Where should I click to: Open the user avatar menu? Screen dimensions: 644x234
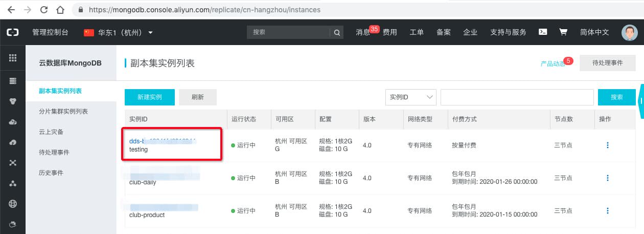coord(629,32)
